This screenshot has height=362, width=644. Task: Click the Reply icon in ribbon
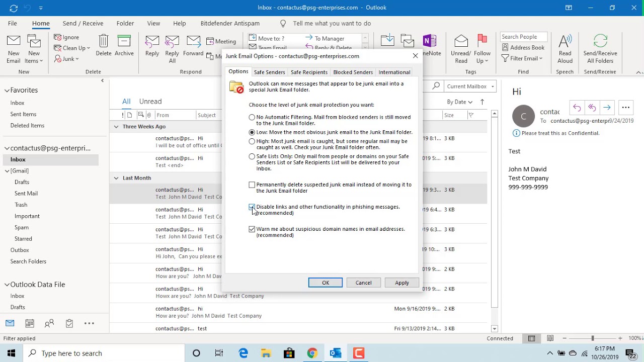(152, 45)
